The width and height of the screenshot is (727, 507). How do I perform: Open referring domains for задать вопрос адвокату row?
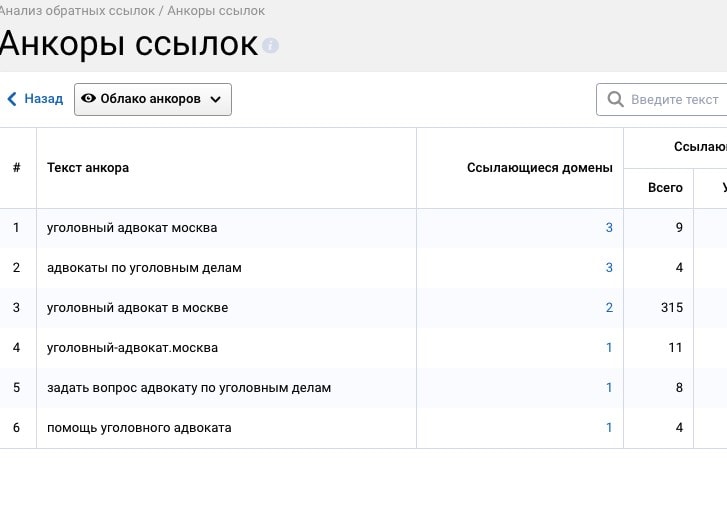pyautogui.click(x=609, y=388)
